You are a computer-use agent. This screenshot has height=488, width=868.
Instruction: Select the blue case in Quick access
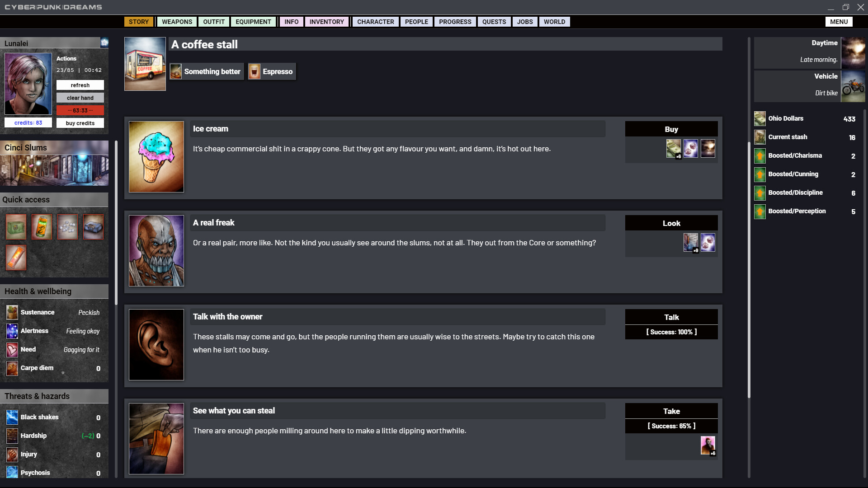pos(93,226)
